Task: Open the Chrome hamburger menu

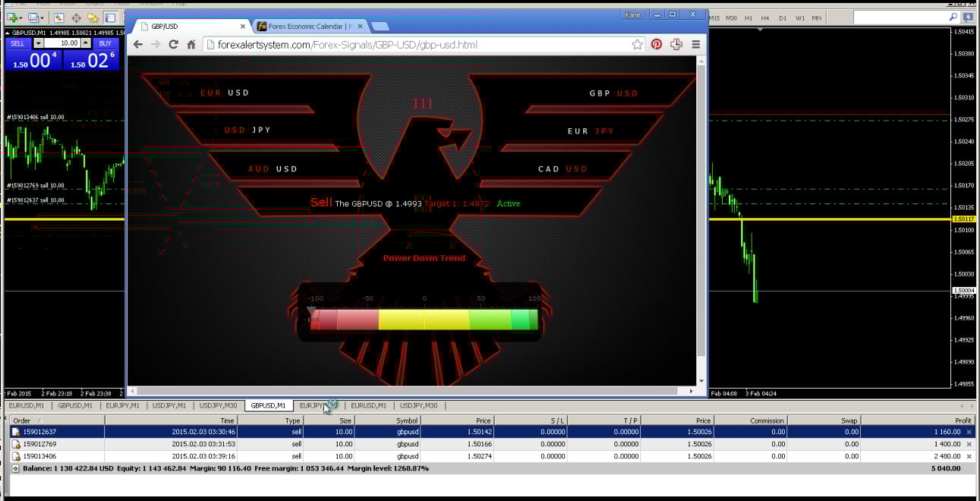Action: [x=695, y=45]
